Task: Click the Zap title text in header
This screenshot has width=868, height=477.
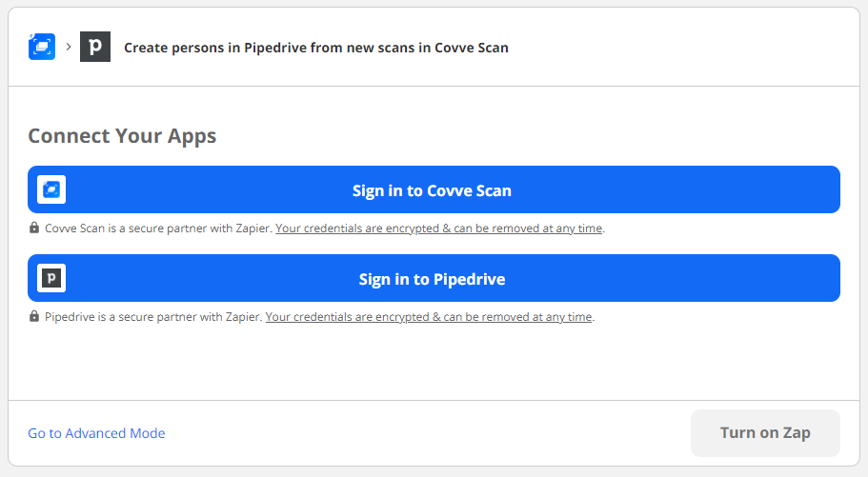Action: tap(316, 48)
